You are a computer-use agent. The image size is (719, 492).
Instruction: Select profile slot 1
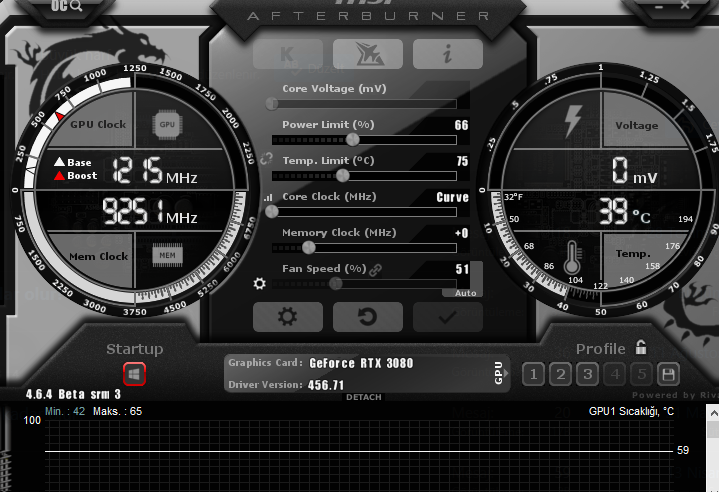coord(533,374)
